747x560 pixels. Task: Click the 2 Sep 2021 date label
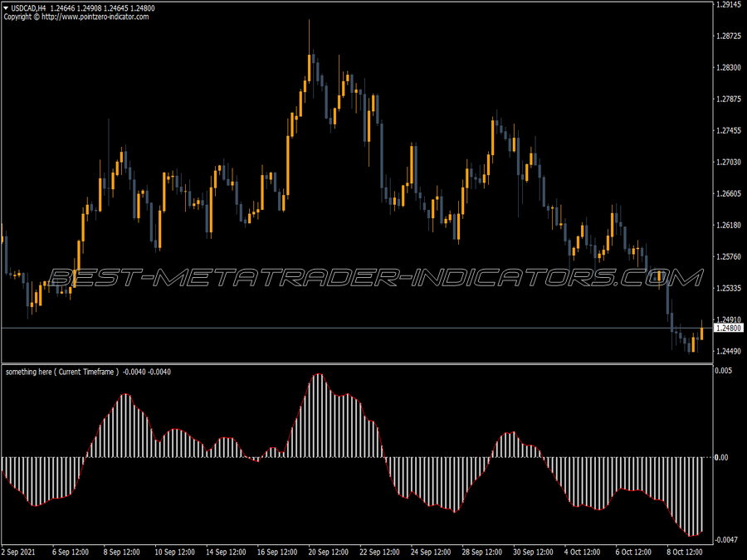click(x=18, y=552)
